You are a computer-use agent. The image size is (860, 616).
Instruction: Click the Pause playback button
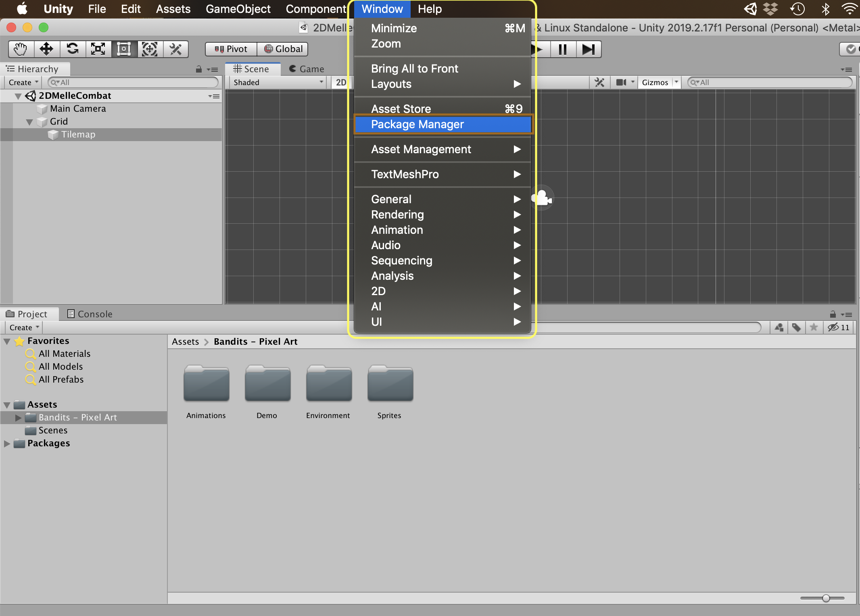coord(563,49)
